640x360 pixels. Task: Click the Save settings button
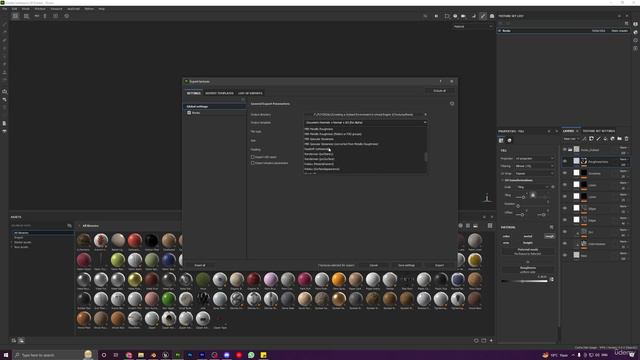(407, 265)
